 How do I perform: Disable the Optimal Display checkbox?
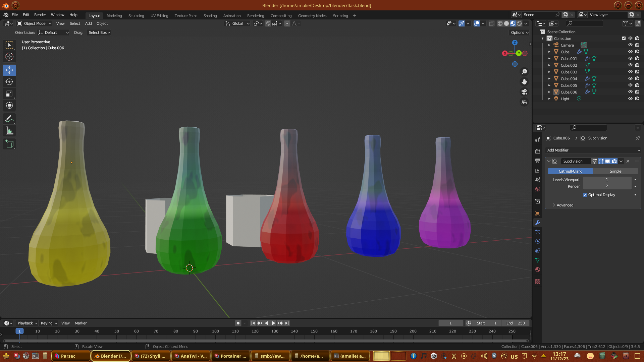tap(585, 195)
